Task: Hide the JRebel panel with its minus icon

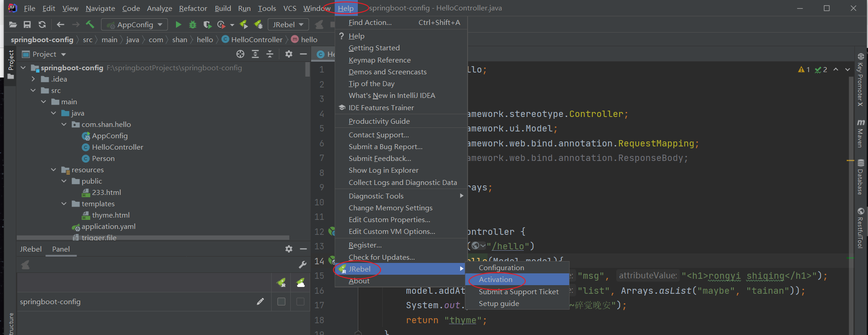Action: (x=303, y=249)
